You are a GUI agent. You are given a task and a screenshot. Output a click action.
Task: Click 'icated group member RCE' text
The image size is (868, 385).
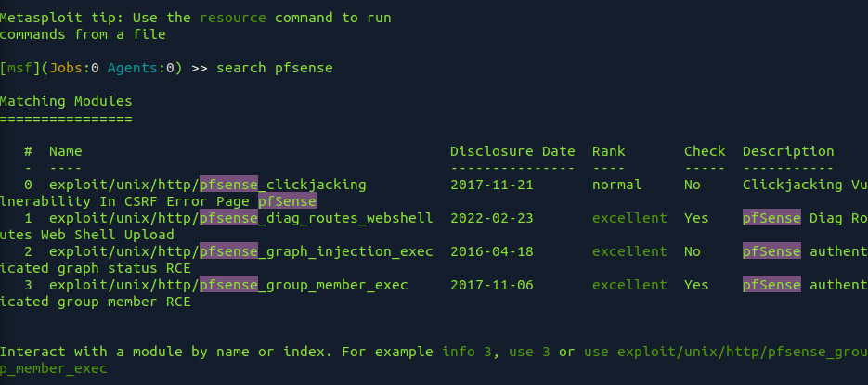[x=96, y=302]
